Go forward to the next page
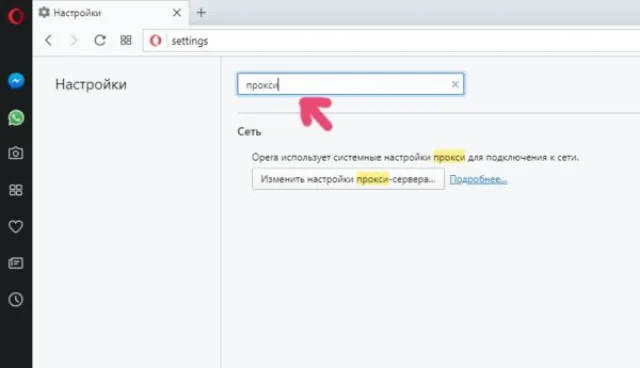 73,40
